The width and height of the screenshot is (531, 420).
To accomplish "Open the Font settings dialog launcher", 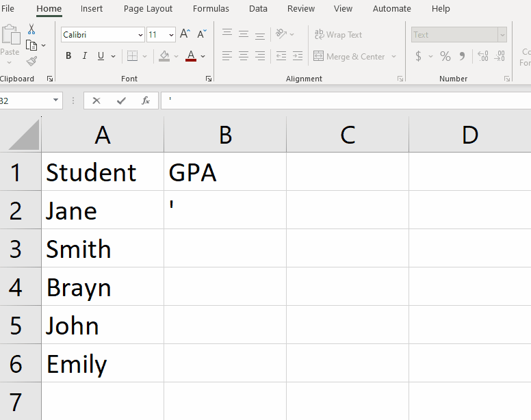I will (x=209, y=79).
